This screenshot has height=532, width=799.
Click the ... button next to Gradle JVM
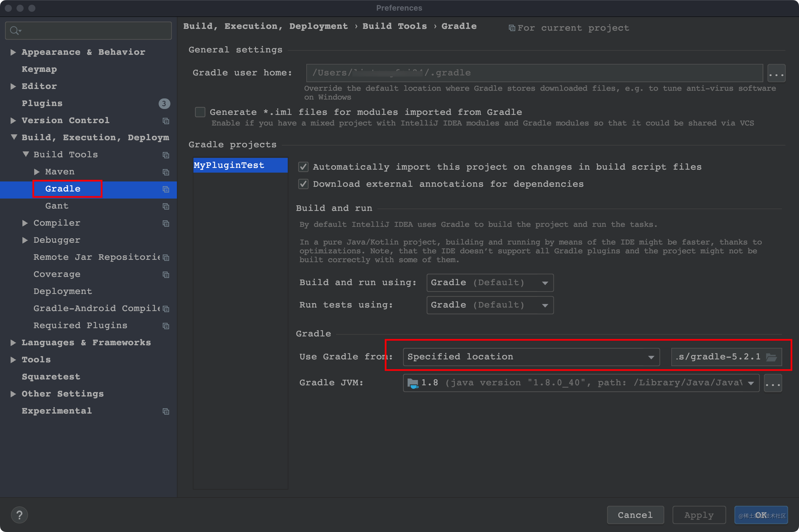(773, 383)
